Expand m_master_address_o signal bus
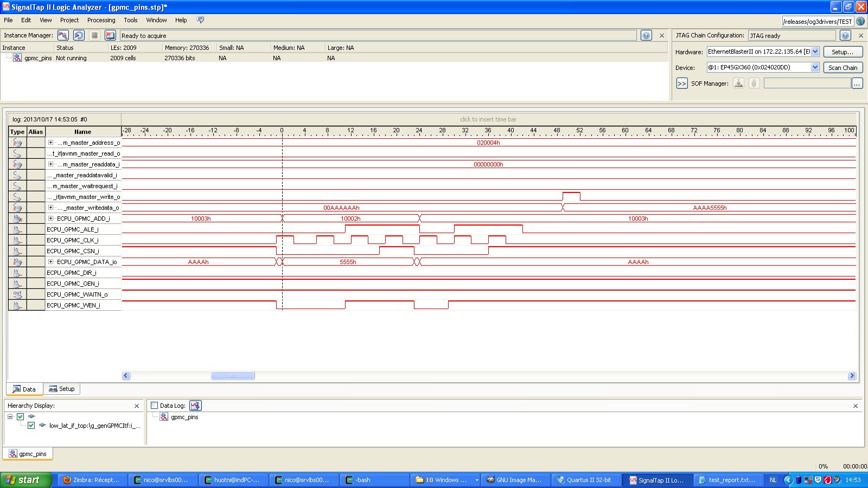The height and width of the screenshot is (488, 868). click(x=50, y=143)
